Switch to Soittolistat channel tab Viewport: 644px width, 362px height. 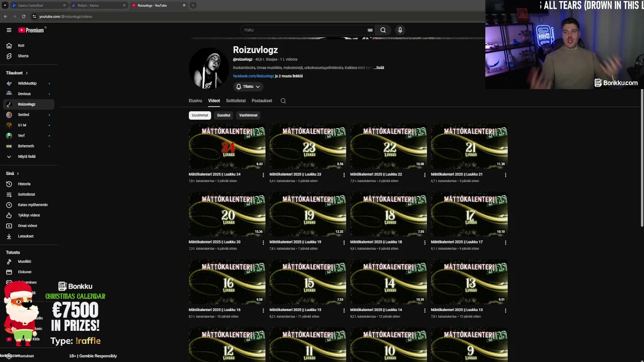236,101
